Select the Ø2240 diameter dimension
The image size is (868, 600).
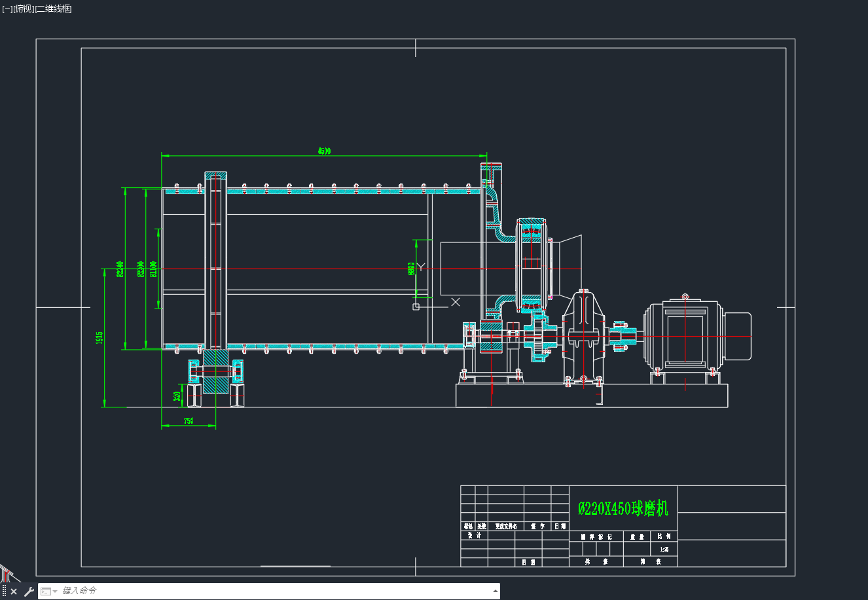click(120, 269)
